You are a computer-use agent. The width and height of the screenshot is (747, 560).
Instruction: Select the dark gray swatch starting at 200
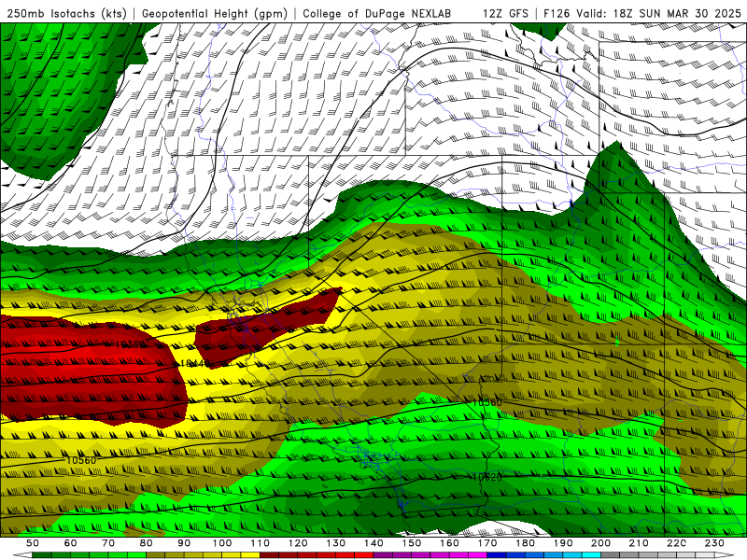tap(611, 555)
